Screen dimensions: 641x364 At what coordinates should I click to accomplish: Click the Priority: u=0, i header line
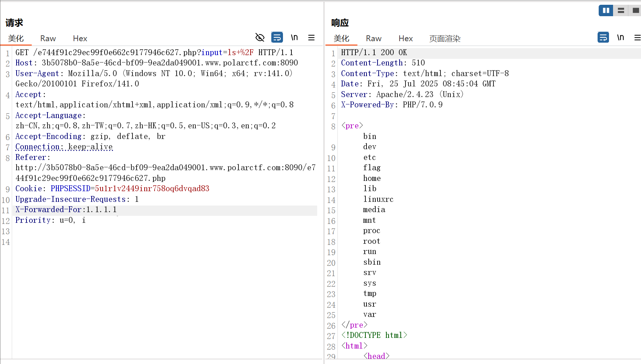click(50, 220)
